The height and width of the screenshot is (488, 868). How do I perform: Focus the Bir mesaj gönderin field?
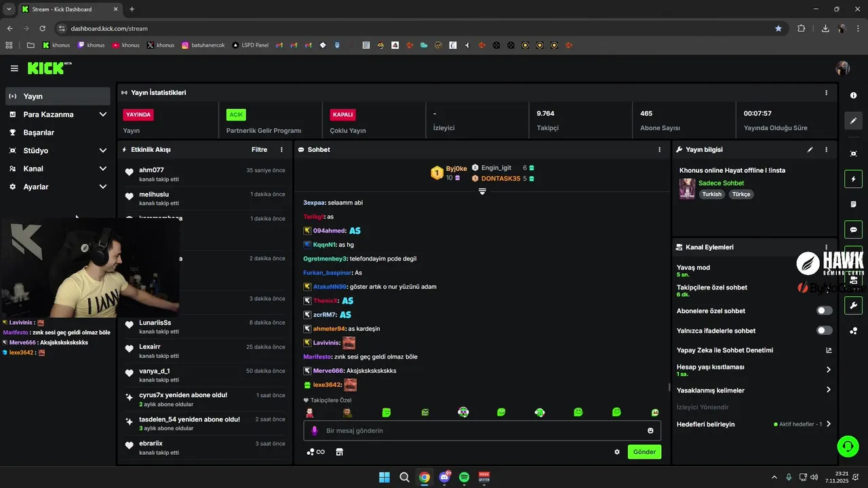click(x=482, y=430)
